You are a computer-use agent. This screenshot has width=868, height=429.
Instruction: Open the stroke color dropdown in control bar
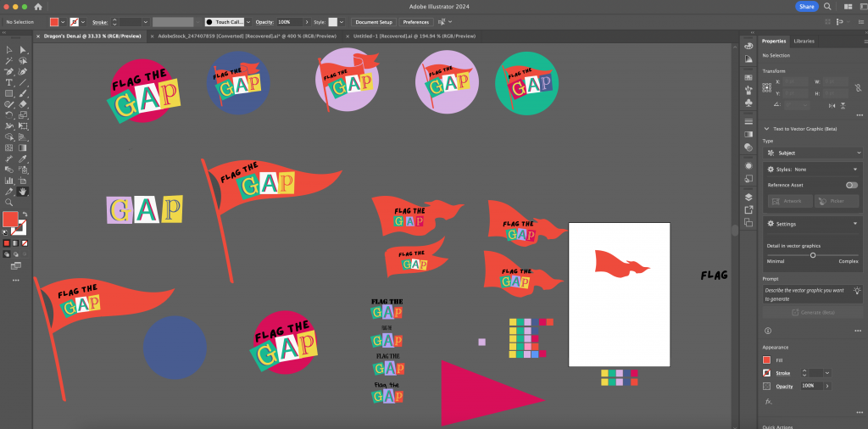click(x=82, y=22)
